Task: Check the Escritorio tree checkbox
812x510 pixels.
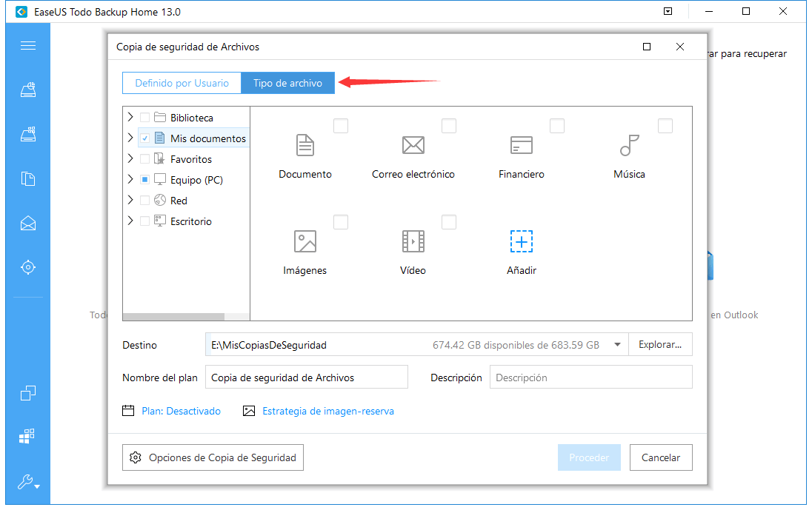Action: click(x=145, y=221)
